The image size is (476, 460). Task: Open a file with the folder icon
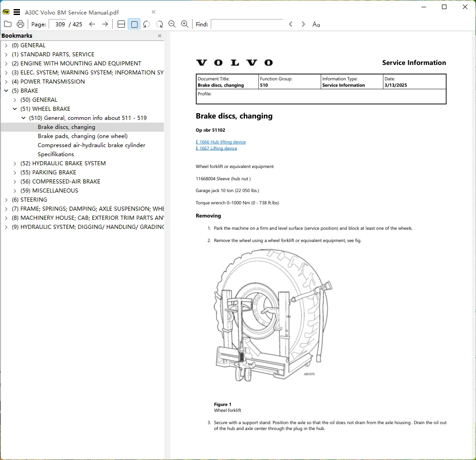click(8, 24)
